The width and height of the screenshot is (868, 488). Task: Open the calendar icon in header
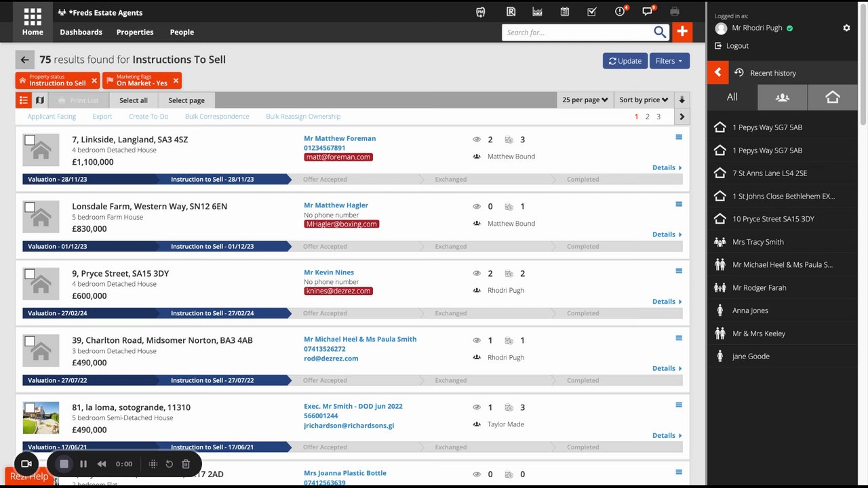coord(565,12)
